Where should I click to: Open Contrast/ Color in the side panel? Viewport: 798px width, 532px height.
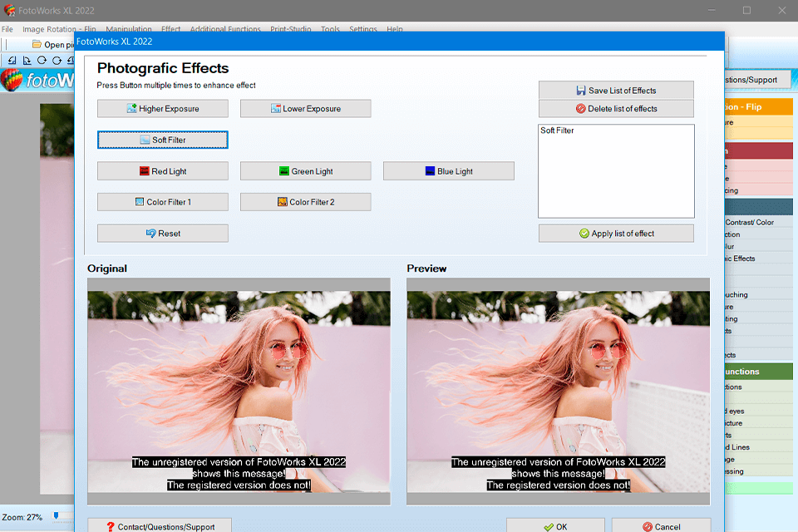pos(749,223)
